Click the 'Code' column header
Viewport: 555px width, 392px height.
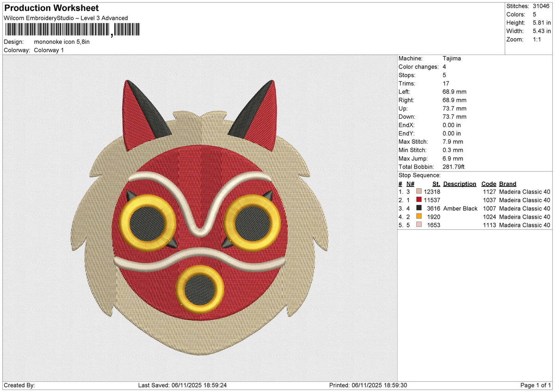coord(488,184)
